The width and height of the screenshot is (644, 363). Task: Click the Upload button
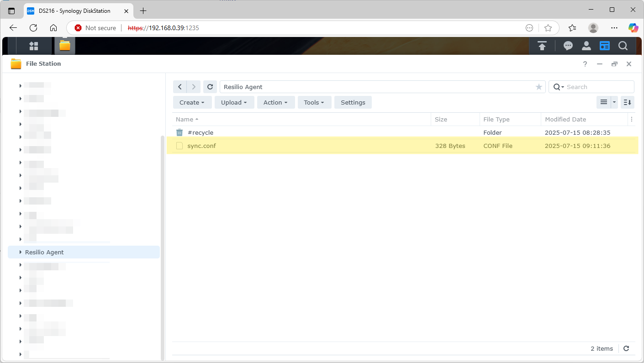(234, 102)
